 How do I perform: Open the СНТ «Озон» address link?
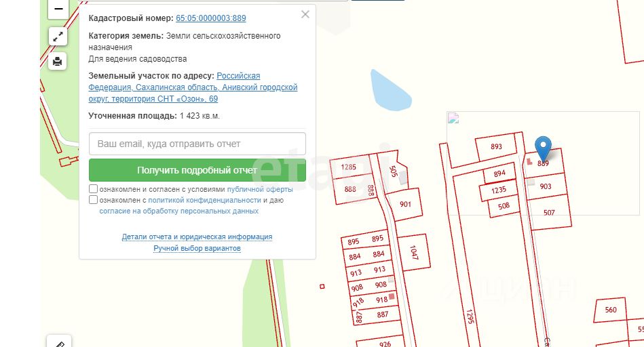pyautogui.click(x=193, y=87)
